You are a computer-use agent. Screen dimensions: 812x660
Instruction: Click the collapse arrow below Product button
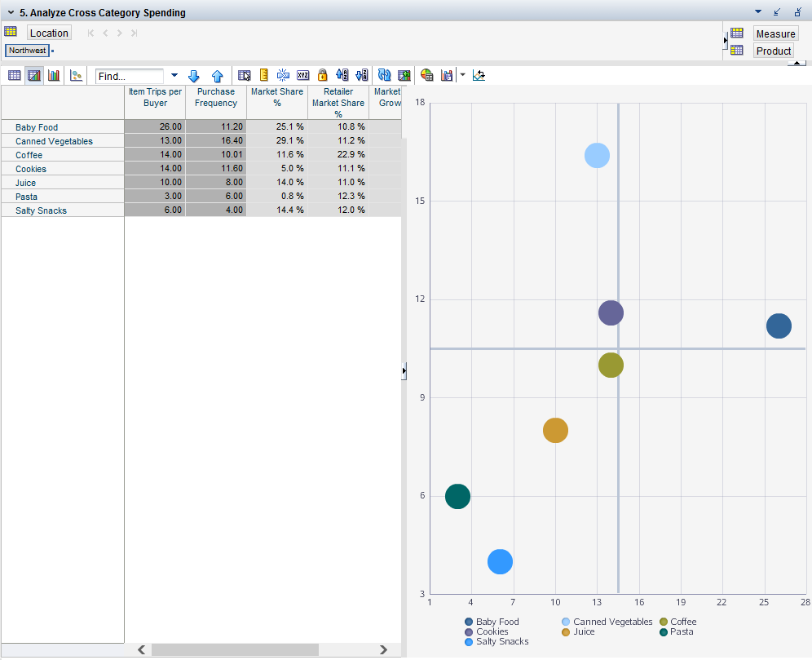pyautogui.click(x=797, y=63)
